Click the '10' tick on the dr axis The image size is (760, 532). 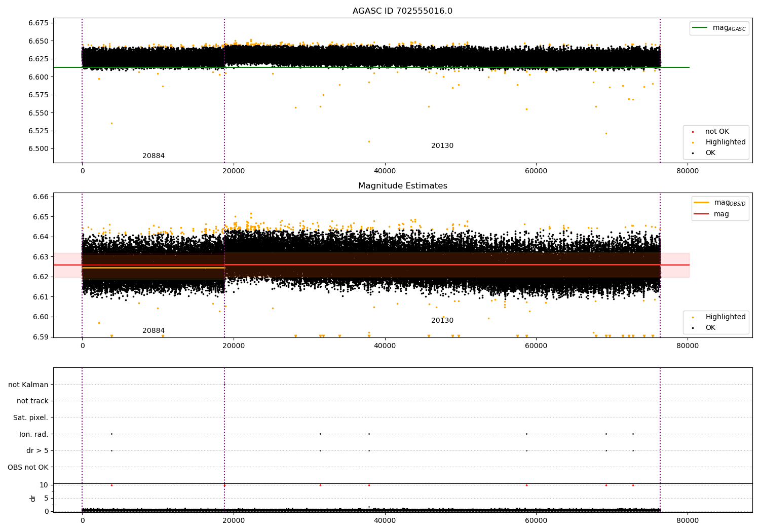coord(44,485)
